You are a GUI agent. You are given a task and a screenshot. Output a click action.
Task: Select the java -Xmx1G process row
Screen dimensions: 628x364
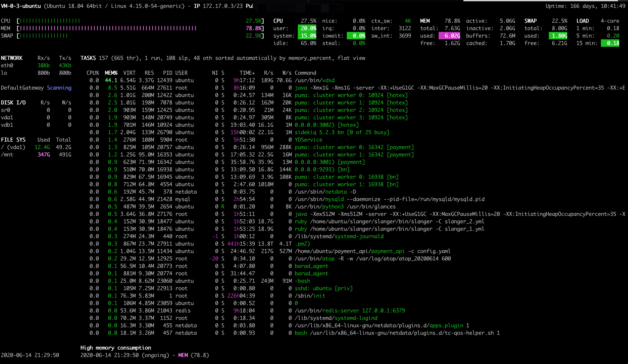coord(357,88)
